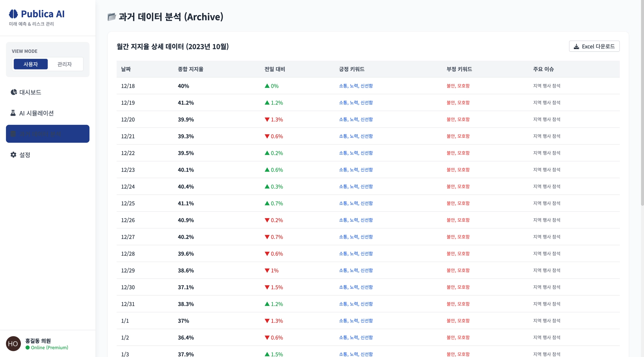
Task: Select the highlighted 과거 데이터 분석 menu item
Action: pos(47,134)
